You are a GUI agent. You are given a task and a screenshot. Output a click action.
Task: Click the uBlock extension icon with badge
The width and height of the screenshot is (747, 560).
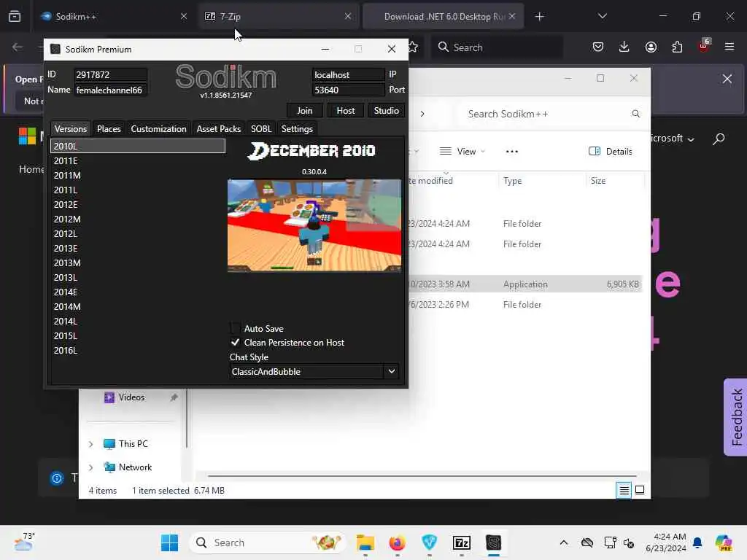point(704,46)
